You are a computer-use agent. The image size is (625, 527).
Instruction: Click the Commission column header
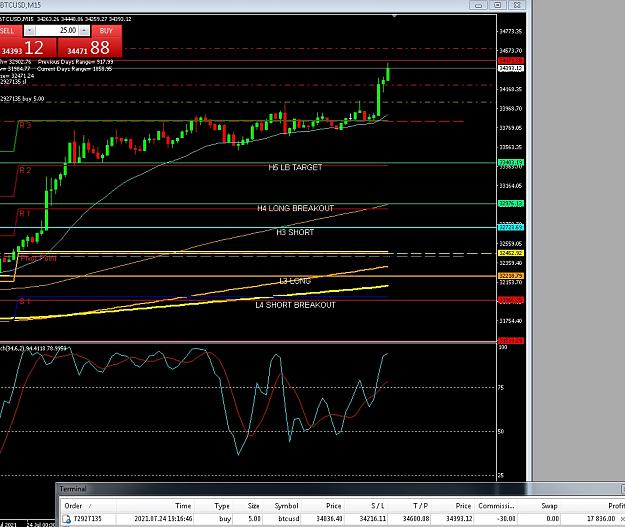pos(496,506)
